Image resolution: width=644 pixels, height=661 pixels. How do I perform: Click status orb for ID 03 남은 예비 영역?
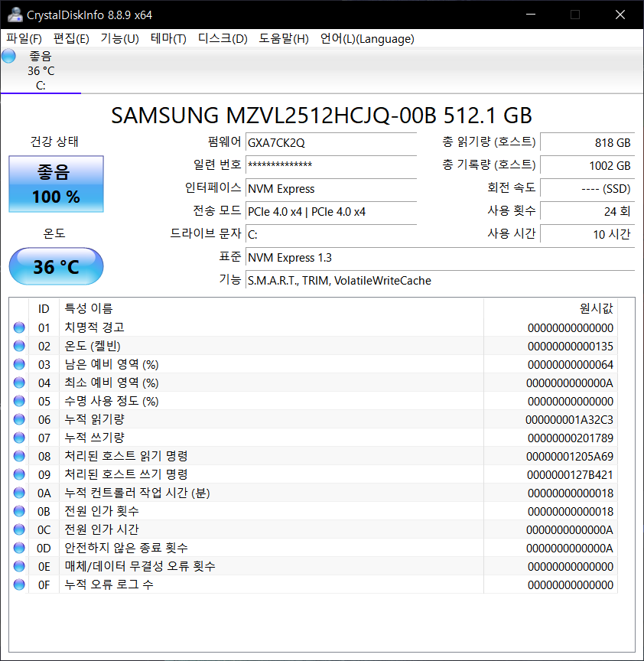coord(19,364)
